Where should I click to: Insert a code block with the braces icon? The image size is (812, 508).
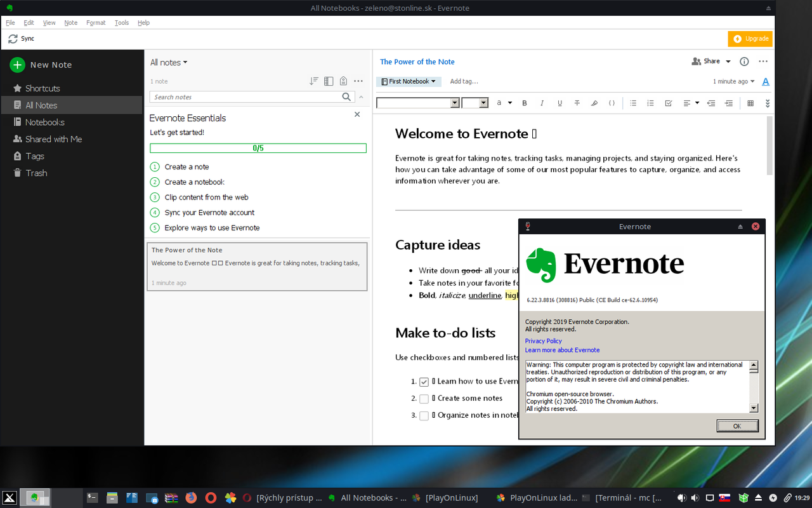612,103
